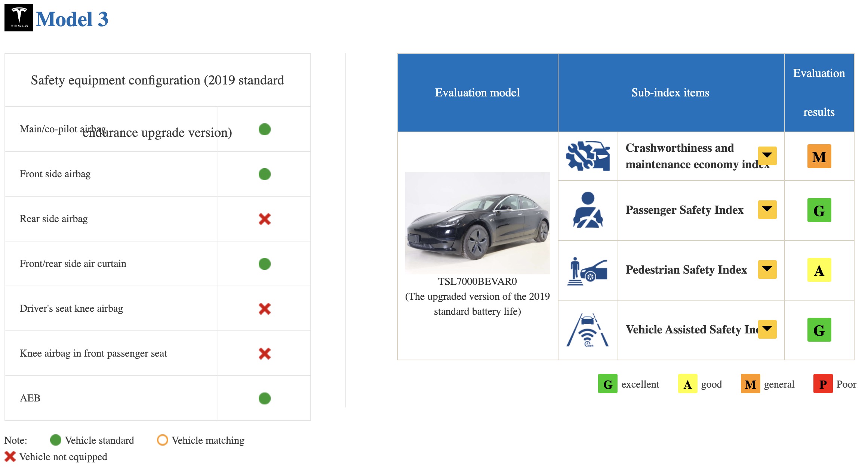Click the green dot for Front side airbag
Viewport: 868px width, 468px height.
264,174
